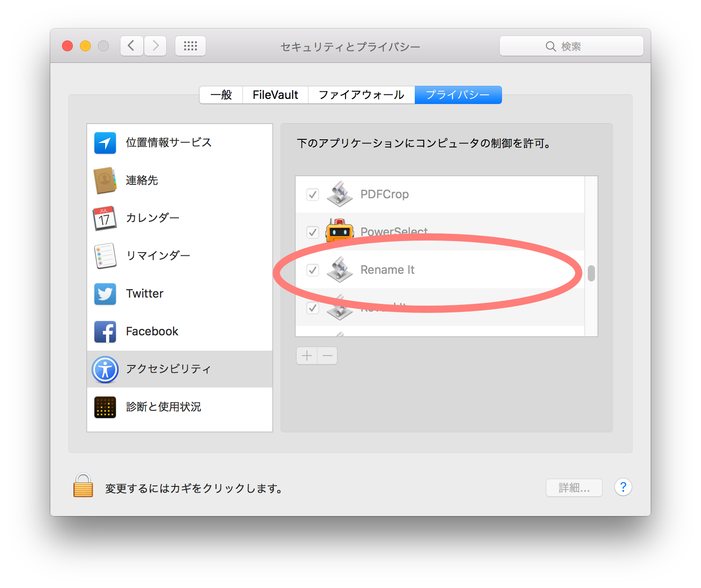Select the Location Services arrow icon
The image size is (701, 588).
tap(105, 143)
